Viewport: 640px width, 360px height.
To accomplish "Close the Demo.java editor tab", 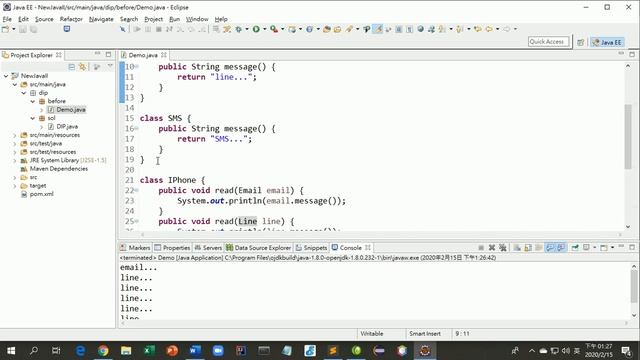I will [x=164, y=54].
